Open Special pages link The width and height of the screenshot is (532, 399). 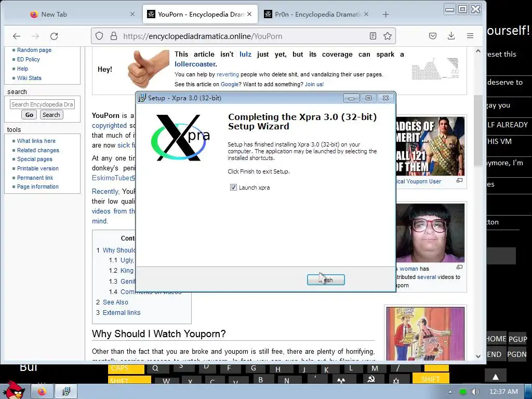(35, 159)
